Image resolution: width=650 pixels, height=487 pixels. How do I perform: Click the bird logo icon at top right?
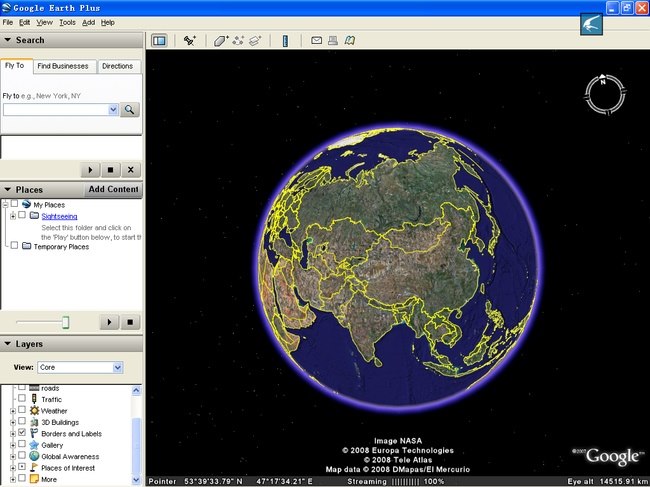(591, 24)
